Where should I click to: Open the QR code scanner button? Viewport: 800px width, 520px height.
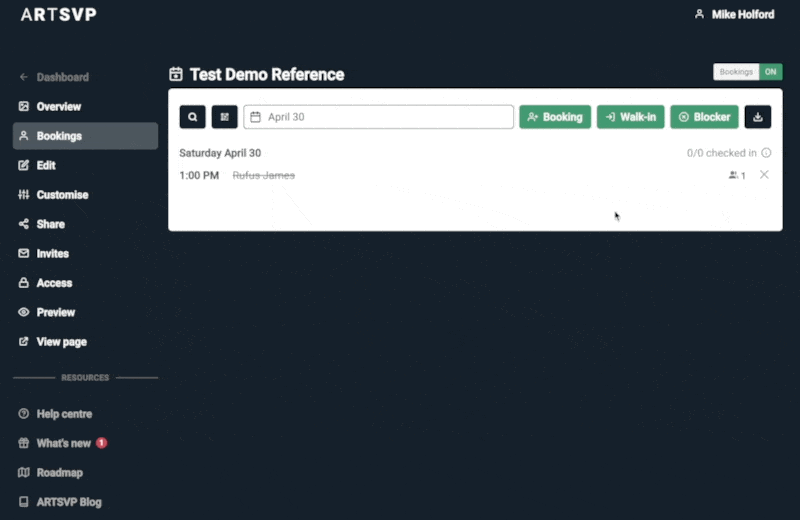point(224,117)
